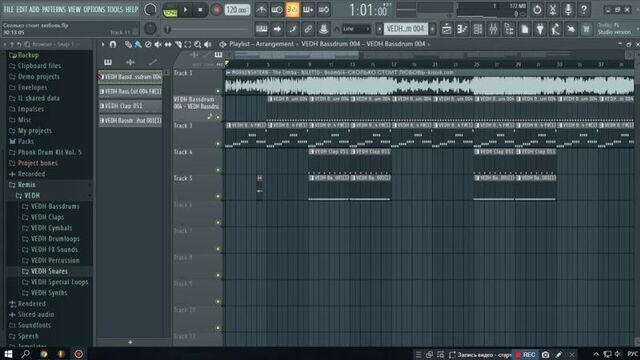640x360 pixels.
Task: Select VEDH Clap 051 in the picker panel
Action: 130,106
